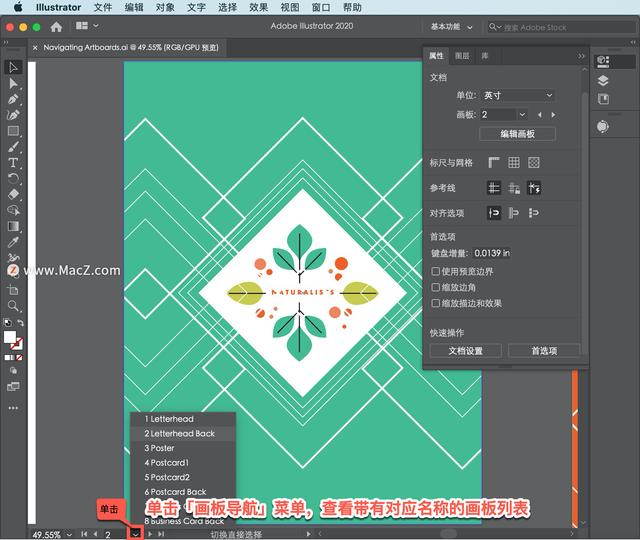Close the Navigating Artboards.ai document tab
This screenshot has height=540, width=640.
point(35,48)
